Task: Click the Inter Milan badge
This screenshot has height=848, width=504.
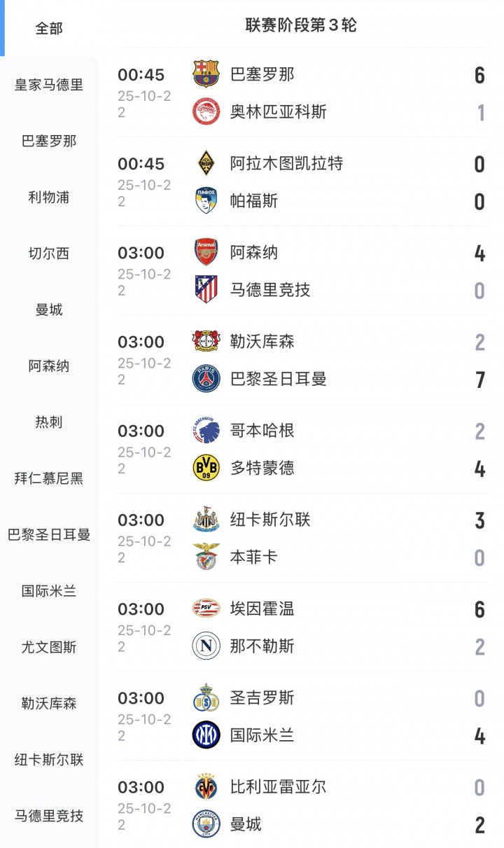Action: [206, 735]
